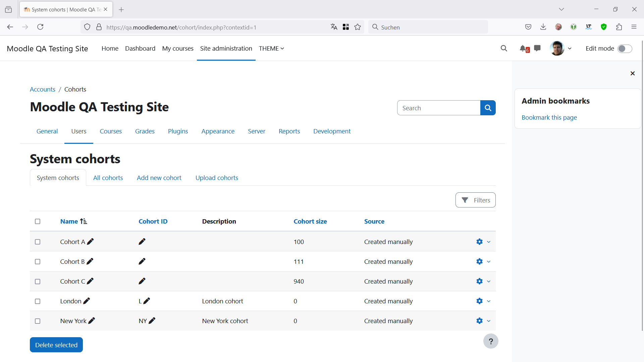The image size is (644, 362).
Task: Sort table by Cohort size
Action: 310,221
